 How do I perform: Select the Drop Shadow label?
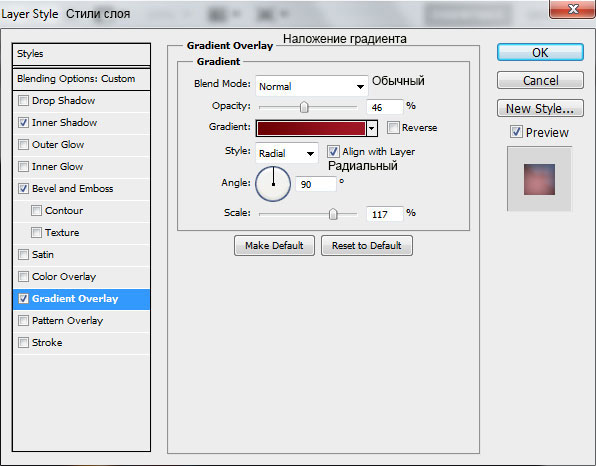[63, 101]
